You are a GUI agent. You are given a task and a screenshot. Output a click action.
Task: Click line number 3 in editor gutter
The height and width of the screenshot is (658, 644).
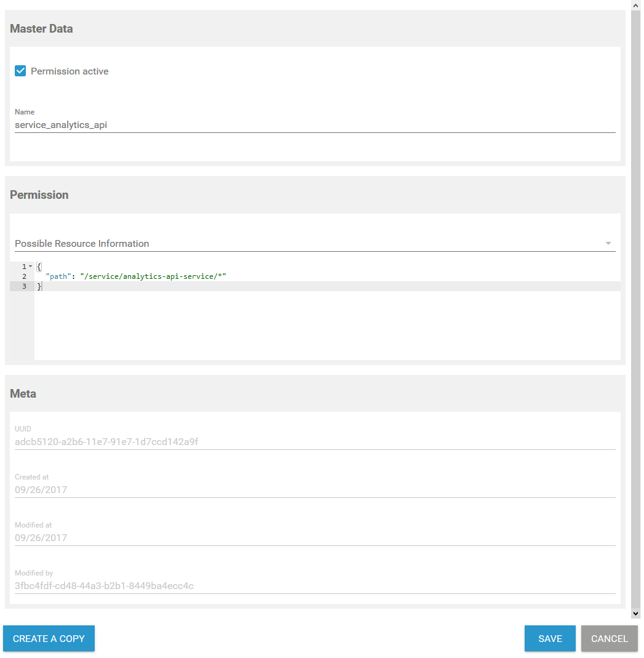(x=24, y=286)
